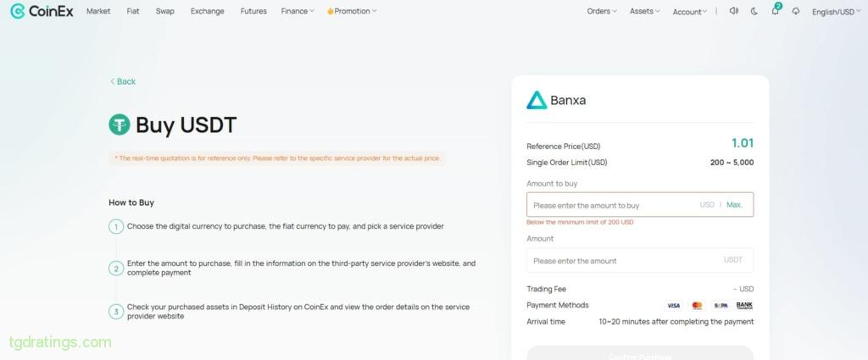The width and height of the screenshot is (868, 360).
Task: Expand the Assets dropdown
Action: click(644, 11)
